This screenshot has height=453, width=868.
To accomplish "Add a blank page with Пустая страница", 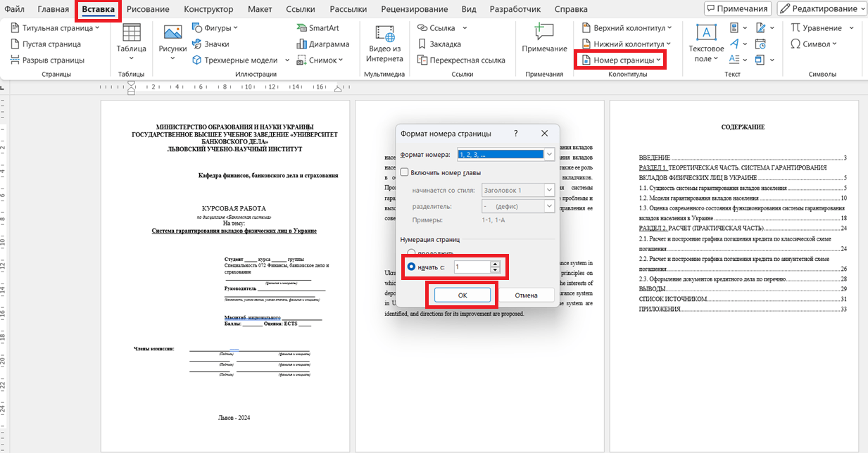I will [46, 44].
